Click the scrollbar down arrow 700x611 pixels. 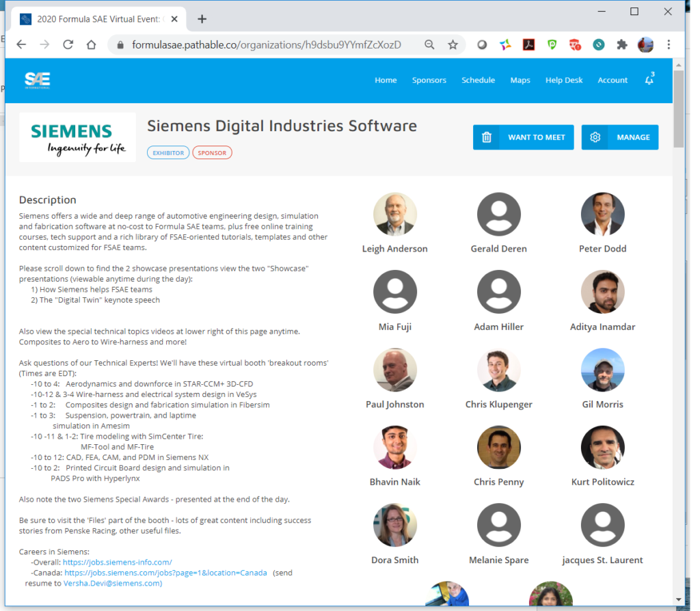point(679,599)
